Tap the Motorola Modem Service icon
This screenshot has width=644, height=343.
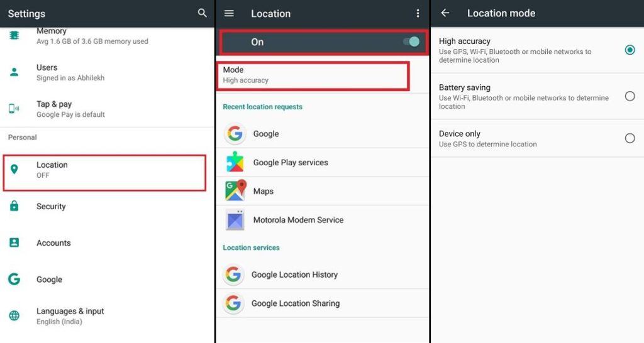click(x=235, y=220)
